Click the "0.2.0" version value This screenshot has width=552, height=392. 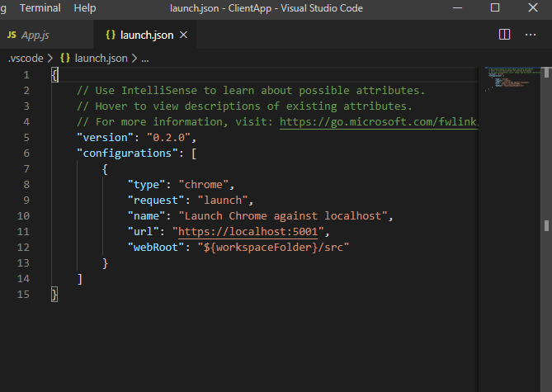168,137
